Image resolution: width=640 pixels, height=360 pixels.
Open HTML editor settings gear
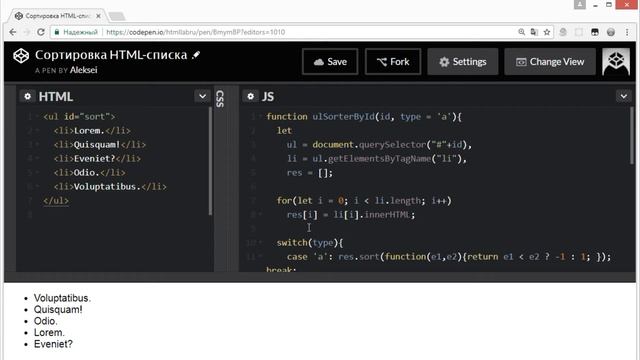(x=27, y=96)
